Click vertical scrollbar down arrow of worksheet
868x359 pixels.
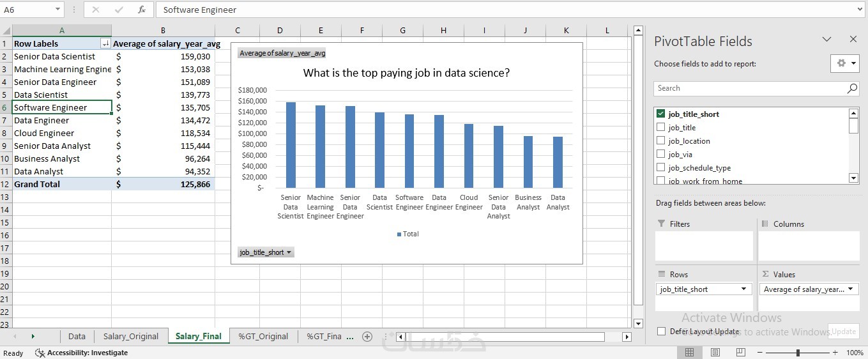[x=638, y=324]
